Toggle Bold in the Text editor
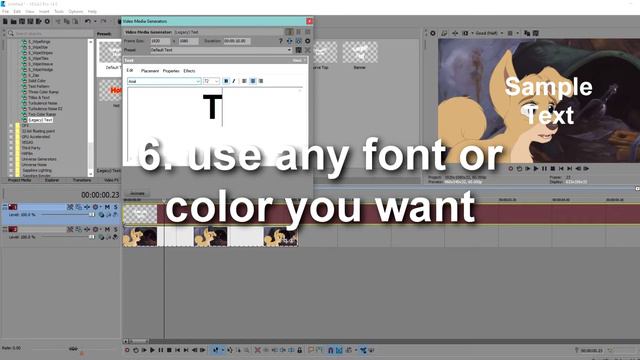The height and width of the screenshot is (360, 640). 226,81
